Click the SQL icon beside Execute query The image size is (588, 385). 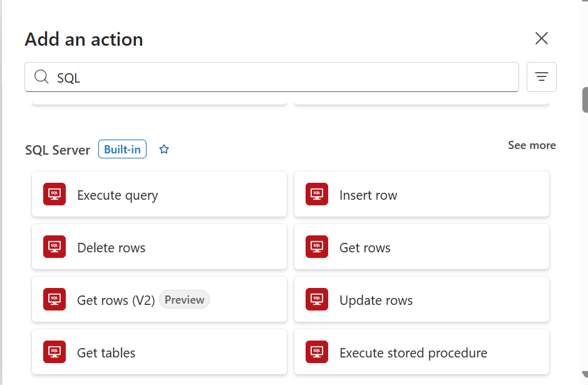click(54, 194)
